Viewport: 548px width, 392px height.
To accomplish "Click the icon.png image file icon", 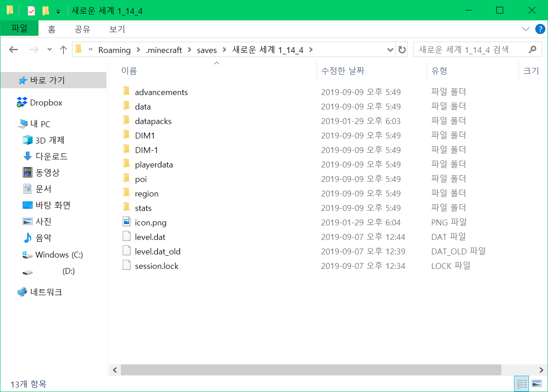I will click(x=126, y=222).
